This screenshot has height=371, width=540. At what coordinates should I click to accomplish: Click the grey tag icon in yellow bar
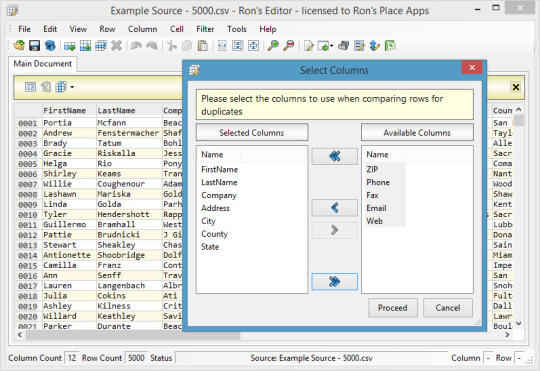(46, 87)
